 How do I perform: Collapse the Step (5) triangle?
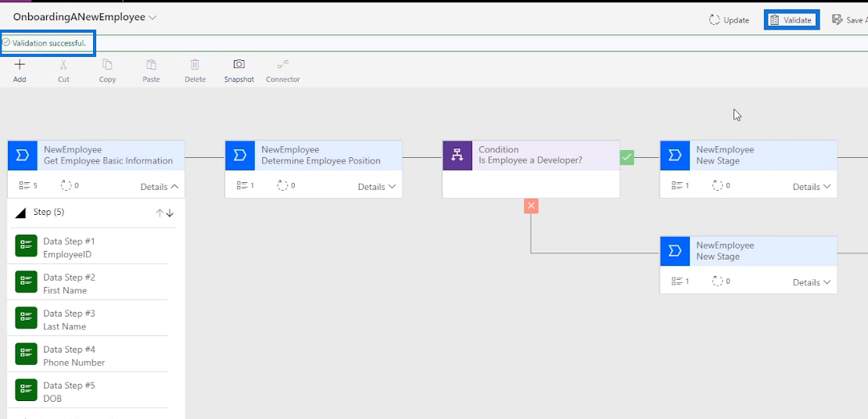[x=20, y=213]
